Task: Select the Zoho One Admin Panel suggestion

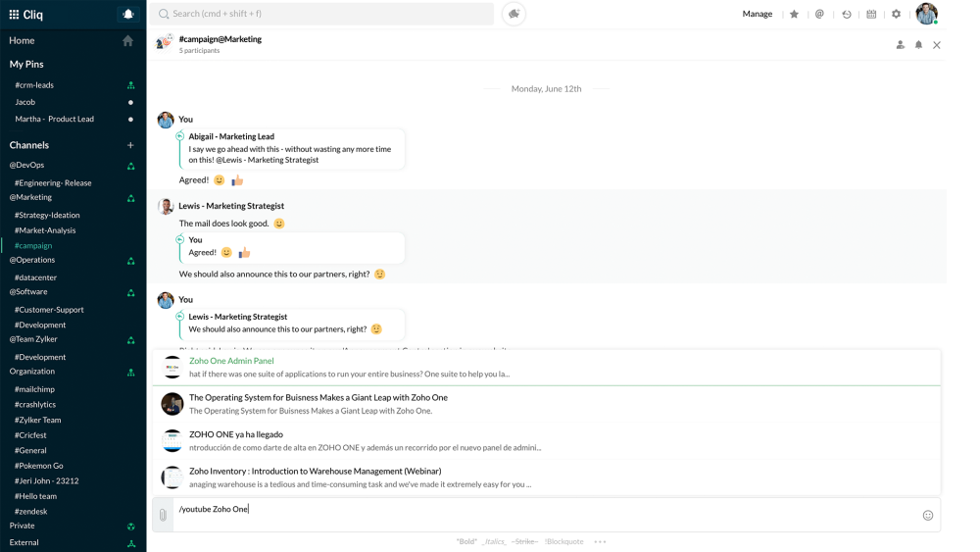Action: [x=231, y=361]
